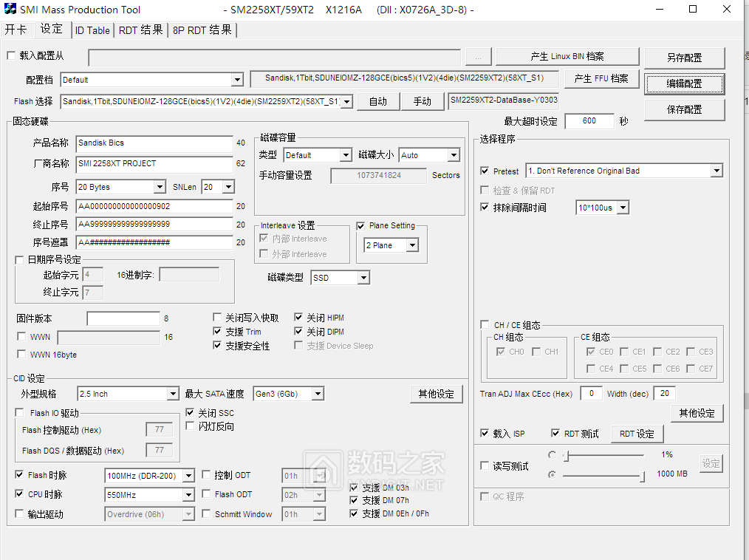The height and width of the screenshot is (560, 749).
Task: Click 产生 Linux BIN 档案 button
Action: click(567, 56)
